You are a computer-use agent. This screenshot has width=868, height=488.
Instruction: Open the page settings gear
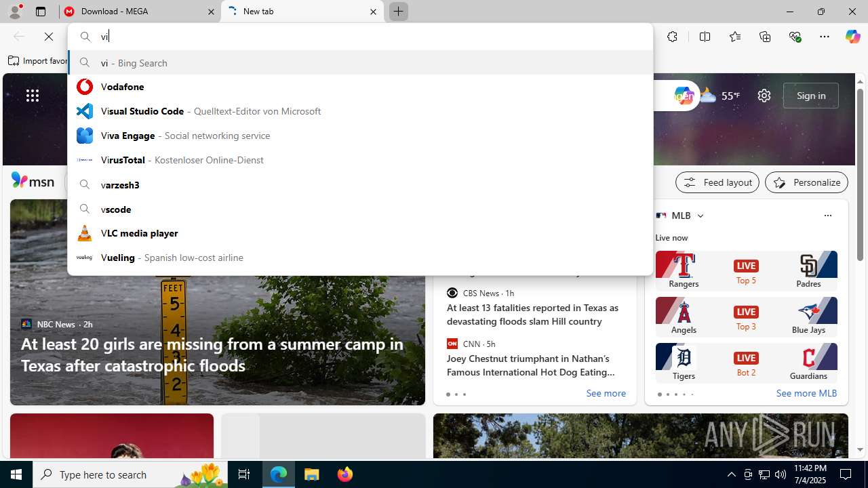pos(764,96)
